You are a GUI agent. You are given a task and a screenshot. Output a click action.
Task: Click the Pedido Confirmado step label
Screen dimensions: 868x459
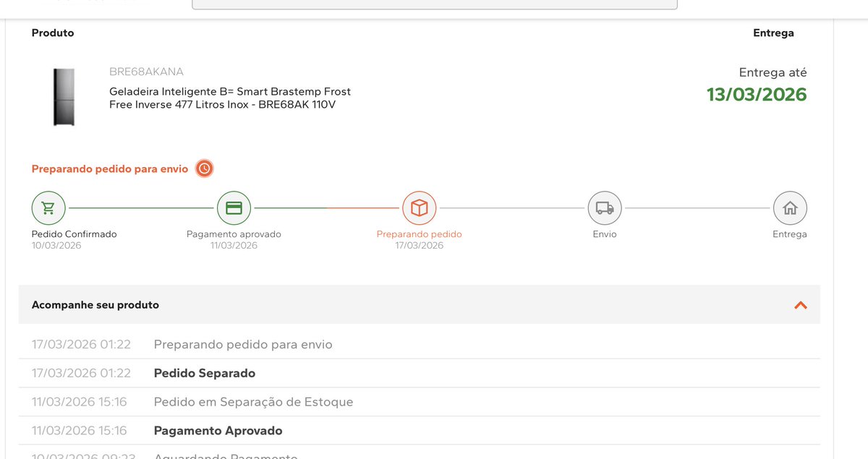(74, 234)
